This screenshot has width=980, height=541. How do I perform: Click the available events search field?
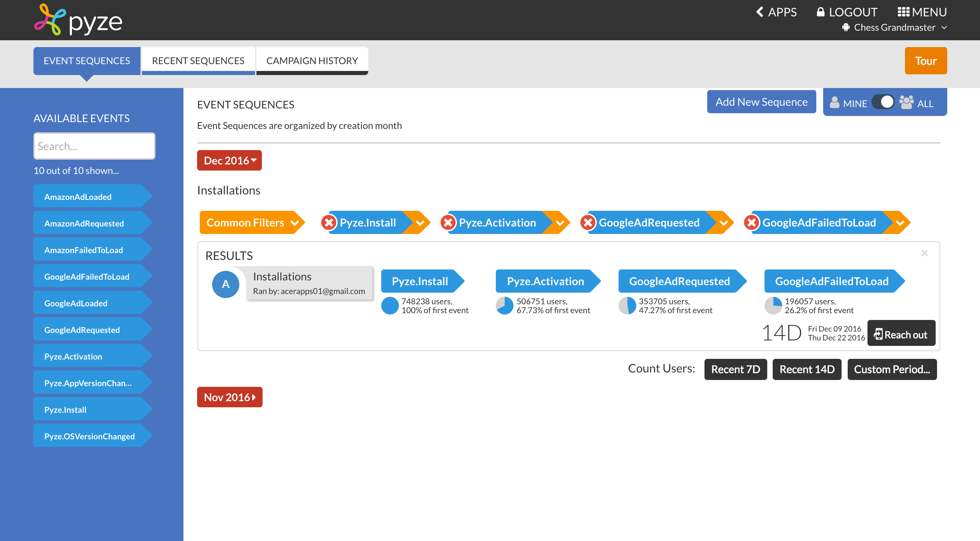(94, 146)
